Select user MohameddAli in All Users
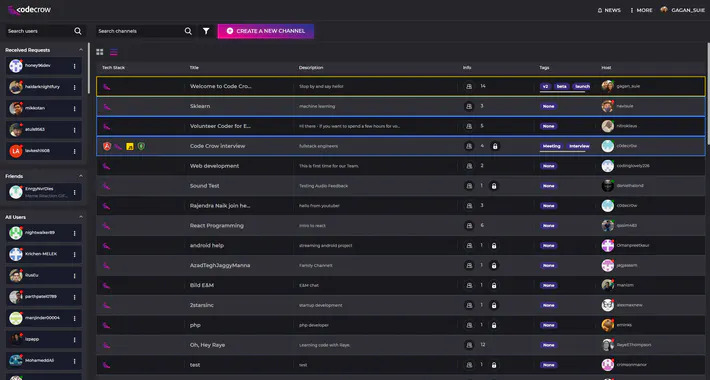 [x=43, y=361]
